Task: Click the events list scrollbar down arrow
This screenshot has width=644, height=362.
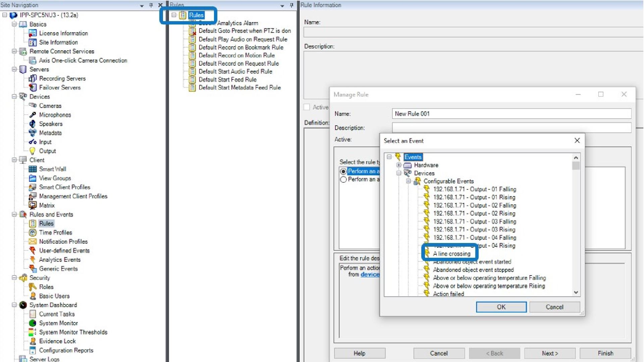Action: tap(576, 292)
